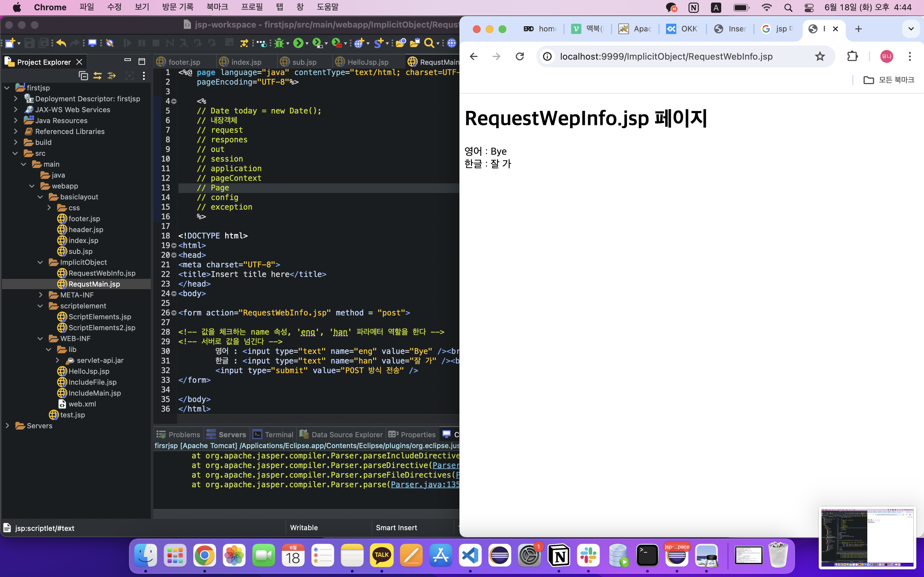Click the Debug bug icon in toolbar
The height and width of the screenshot is (577, 924).
point(279,43)
